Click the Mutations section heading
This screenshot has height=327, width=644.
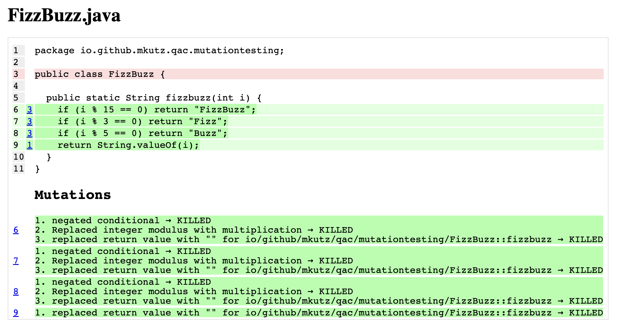click(73, 195)
